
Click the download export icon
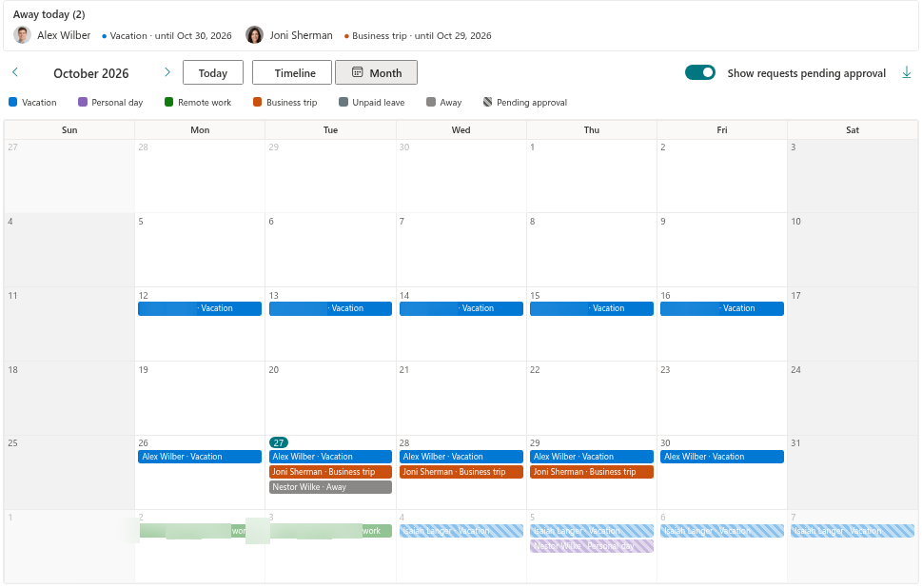tap(907, 73)
